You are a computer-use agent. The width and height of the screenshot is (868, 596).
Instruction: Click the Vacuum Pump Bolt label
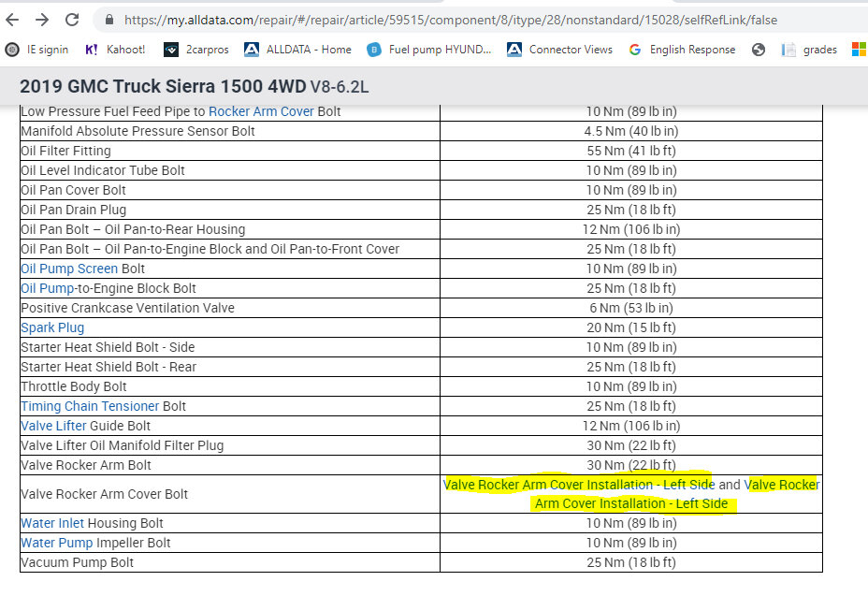click(77, 562)
